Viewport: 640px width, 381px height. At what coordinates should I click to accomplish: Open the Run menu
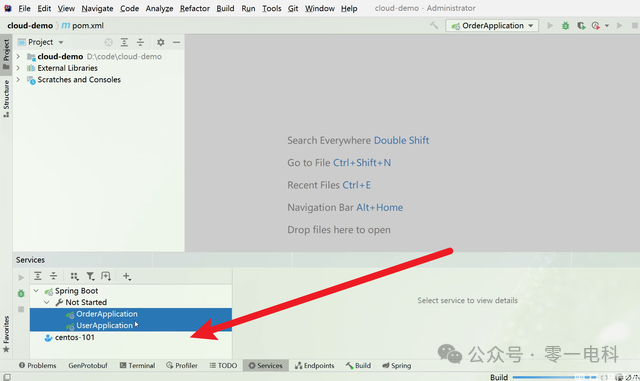coord(248,8)
